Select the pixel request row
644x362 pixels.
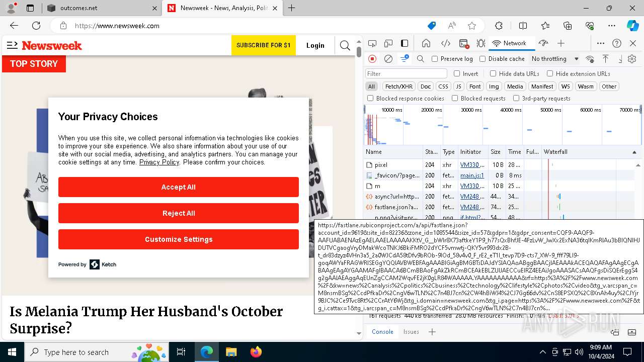[x=498, y=165]
